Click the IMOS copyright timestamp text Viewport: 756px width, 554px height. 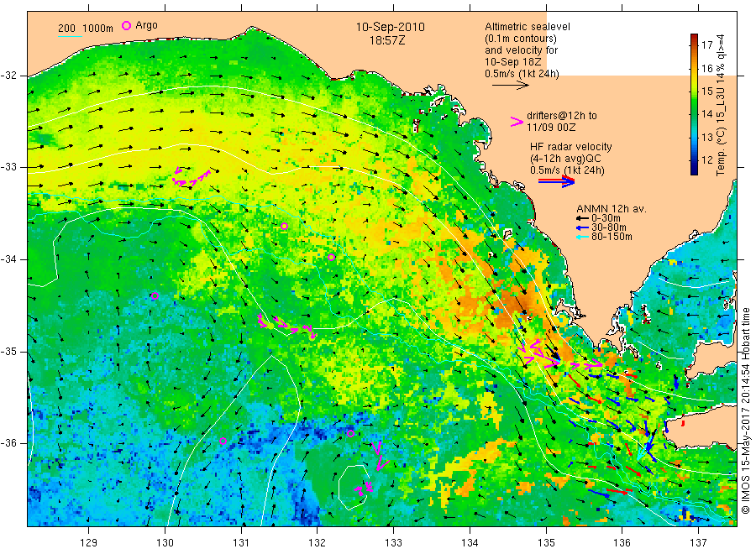(746, 411)
